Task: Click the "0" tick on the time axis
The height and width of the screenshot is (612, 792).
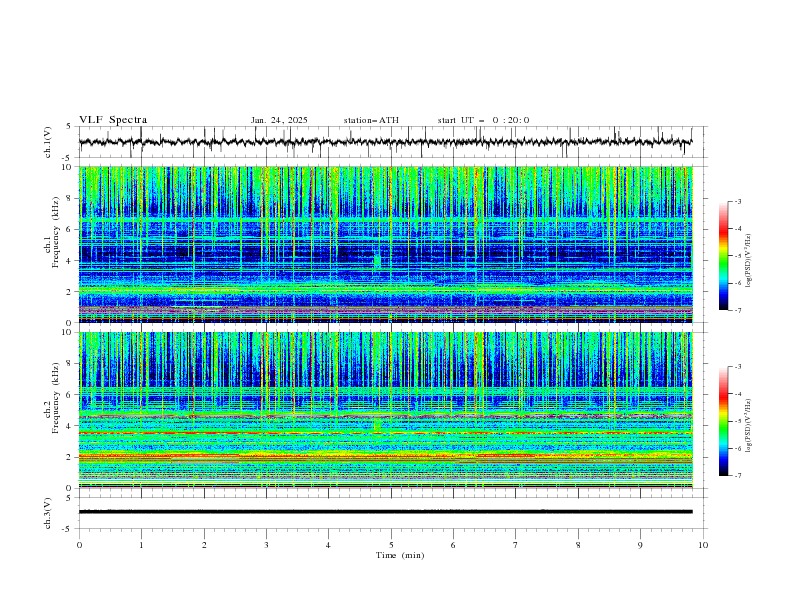Action: pyautogui.click(x=79, y=545)
